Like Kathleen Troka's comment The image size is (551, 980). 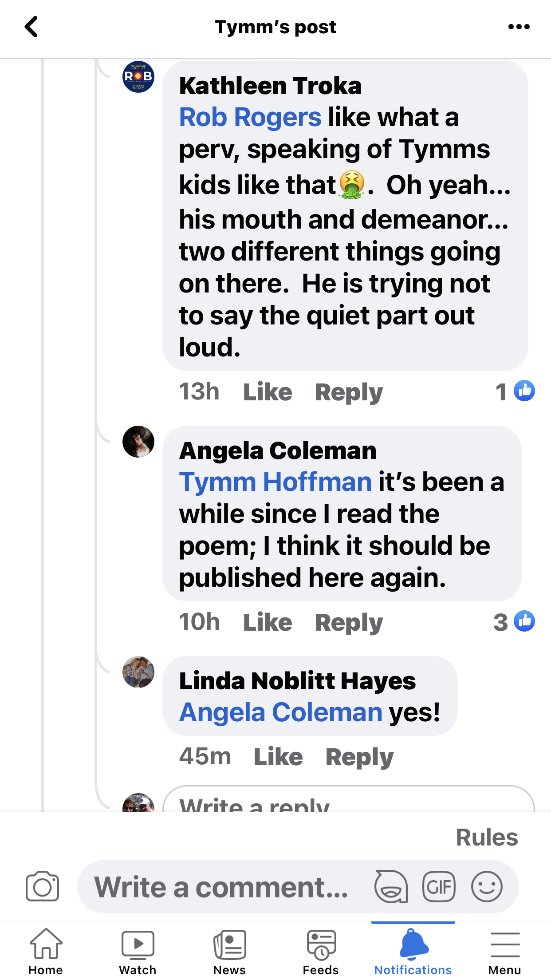point(268,392)
